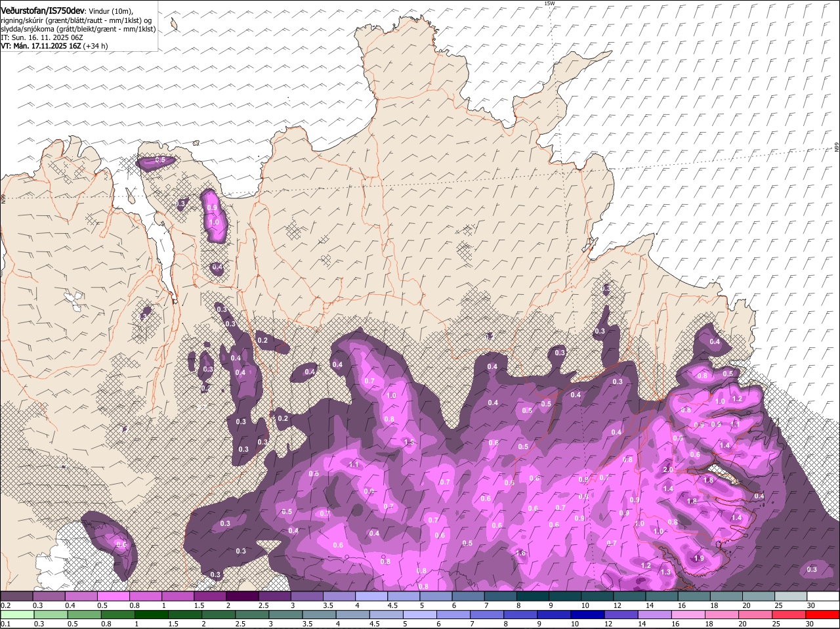Pick the 3.5–4 grey-blue swatch, lower legend

319,615
